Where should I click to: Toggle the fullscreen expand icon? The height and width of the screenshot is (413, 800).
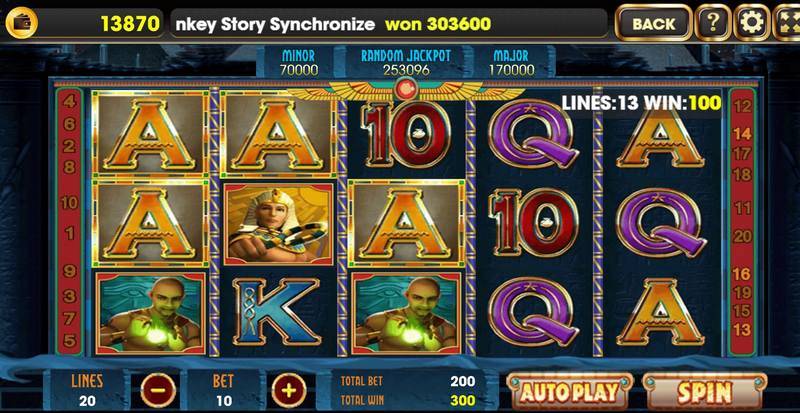click(x=787, y=23)
